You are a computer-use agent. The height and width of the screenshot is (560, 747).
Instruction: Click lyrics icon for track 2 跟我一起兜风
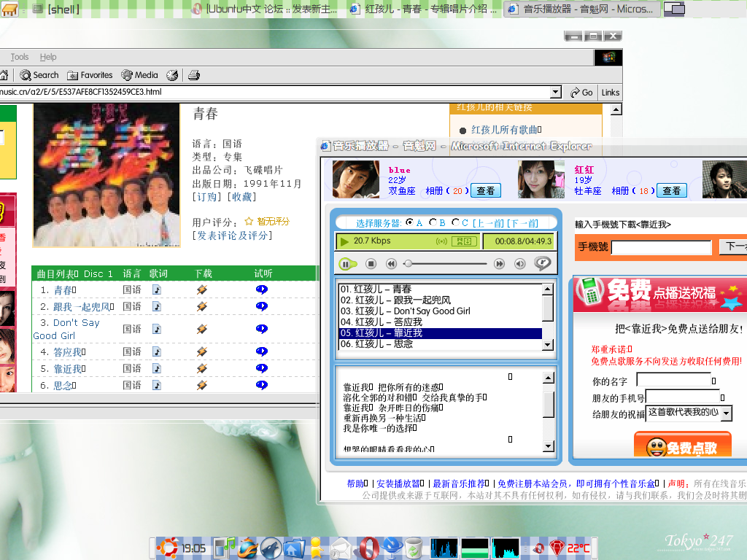click(x=157, y=306)
